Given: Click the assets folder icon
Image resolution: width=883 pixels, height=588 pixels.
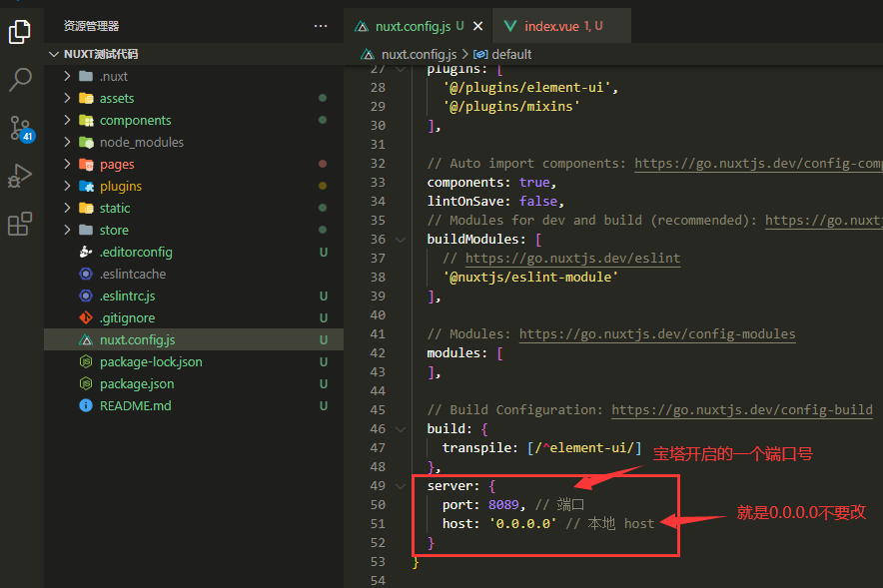Looking at the screenshot, I should [86, 98].
